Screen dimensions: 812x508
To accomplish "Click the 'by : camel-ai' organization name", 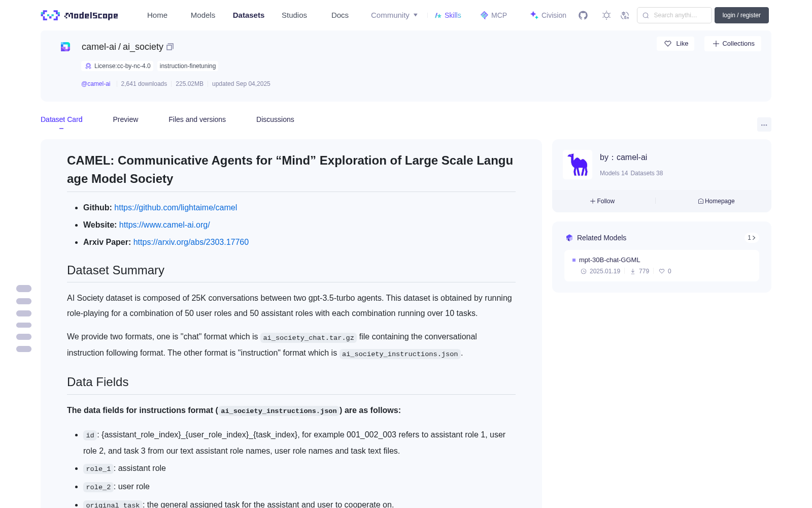I will pos(623,157).
